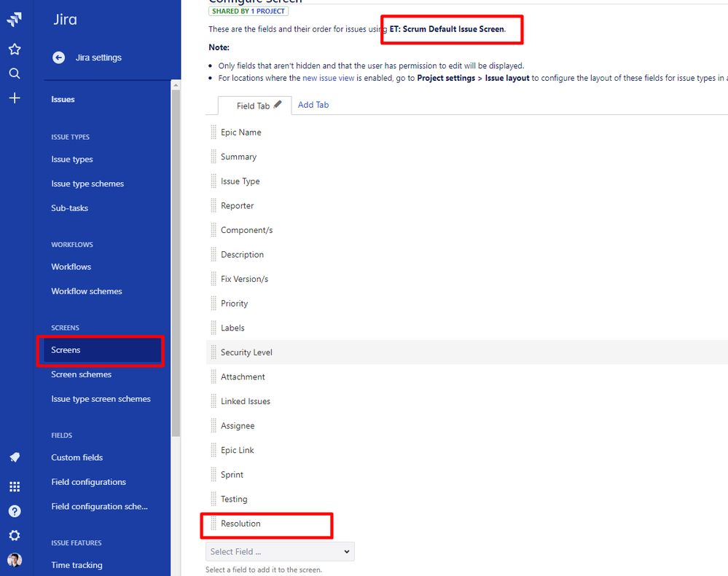Open Time tracking settings
Viewport: 728px width, 576px height.
pyautogui.click(x=77, y=565)
